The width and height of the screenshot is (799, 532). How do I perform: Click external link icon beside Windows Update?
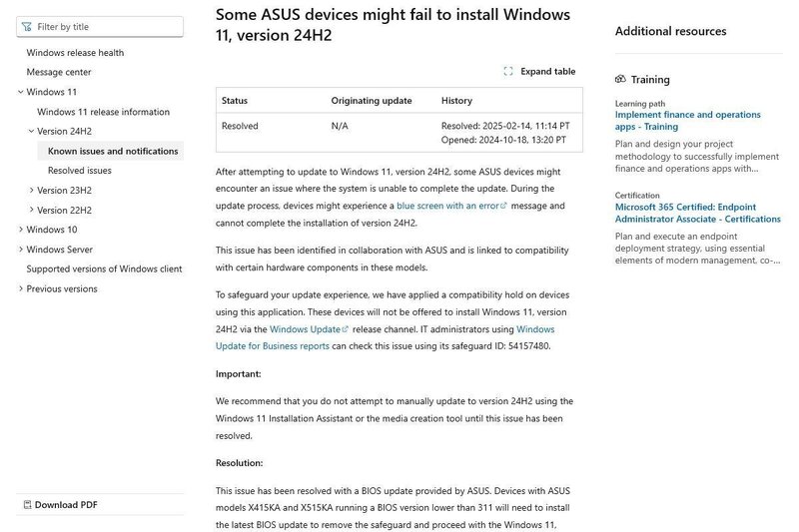pyautogui.click(x=346, y=329)
